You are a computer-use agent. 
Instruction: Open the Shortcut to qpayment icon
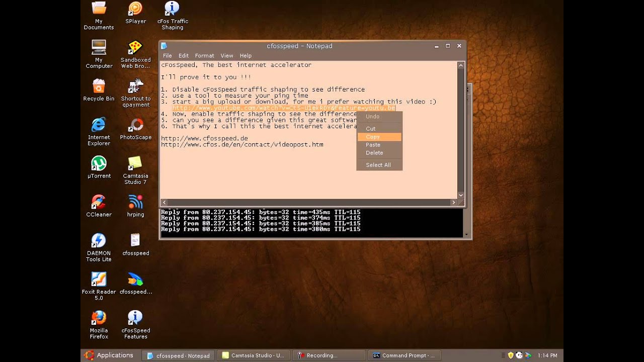pos(135,93)
